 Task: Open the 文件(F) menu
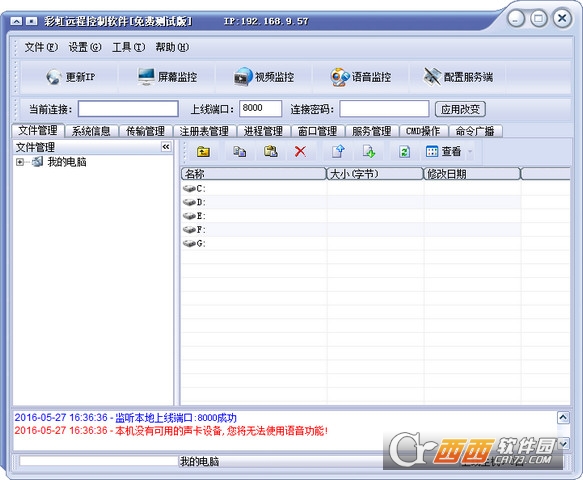(41, 48)
